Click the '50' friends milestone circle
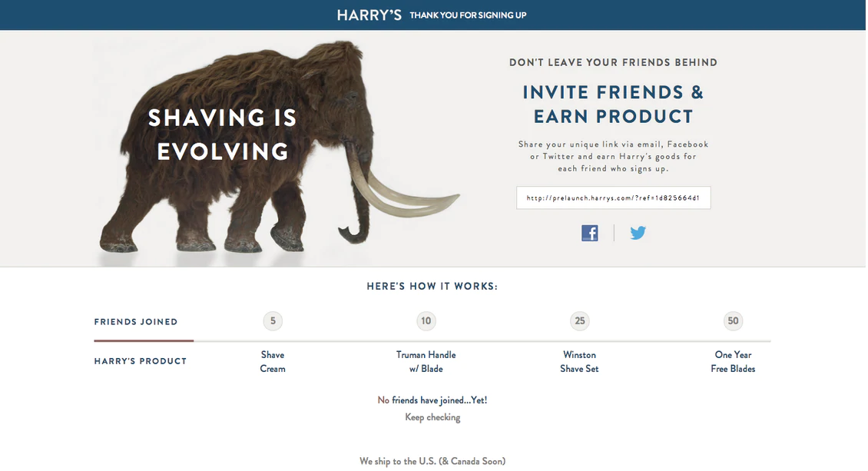This screenshot has height=471, width=868. pos(733,320)
